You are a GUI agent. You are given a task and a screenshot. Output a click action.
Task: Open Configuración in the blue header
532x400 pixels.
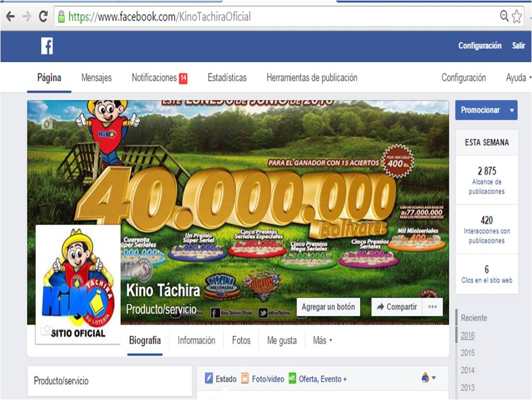(x=480, y=46)
